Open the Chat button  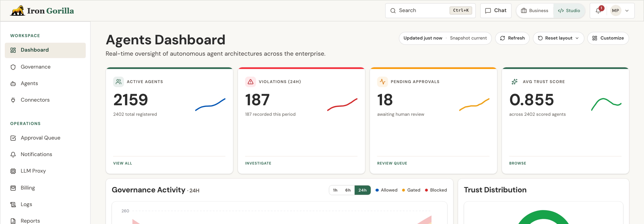click(496, 11)
